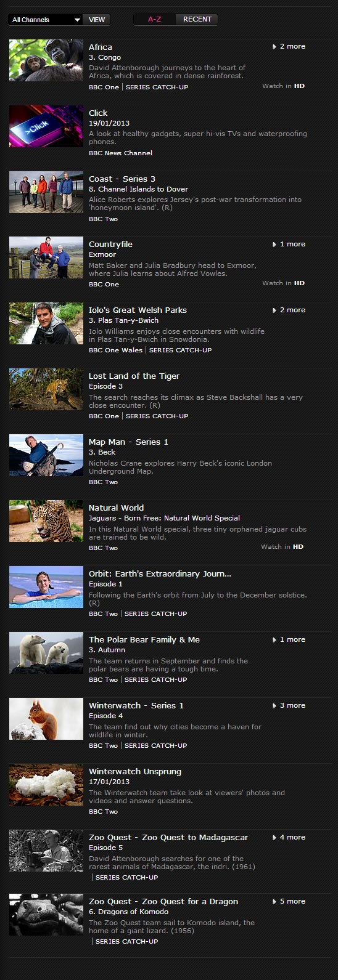Open the Click programme thumbnail
Screen dimensions: 338x980
click(46, 126)
